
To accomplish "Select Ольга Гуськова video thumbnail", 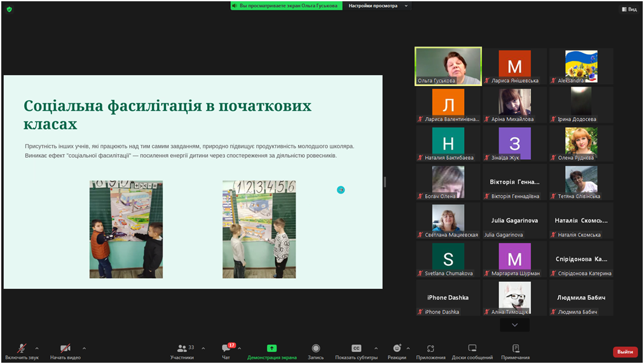I will click(448, 66).
